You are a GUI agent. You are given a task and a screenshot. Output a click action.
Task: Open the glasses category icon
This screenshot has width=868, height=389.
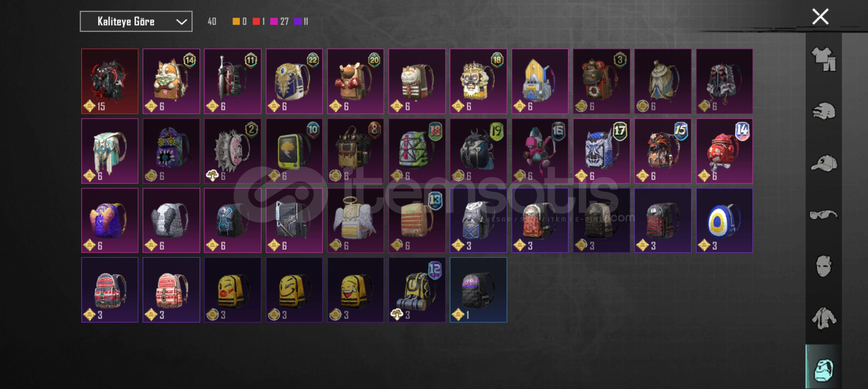pyautogui.click(x=824, y=215)
